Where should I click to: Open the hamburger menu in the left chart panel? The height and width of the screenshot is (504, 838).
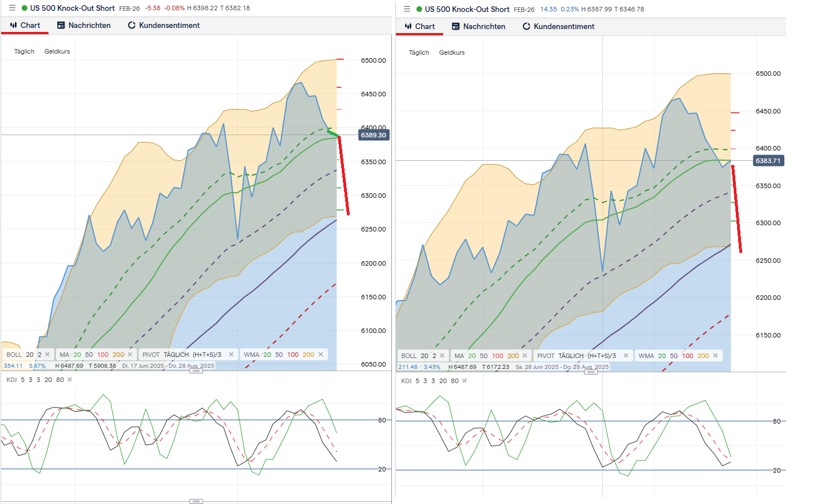tap(12, 8)
